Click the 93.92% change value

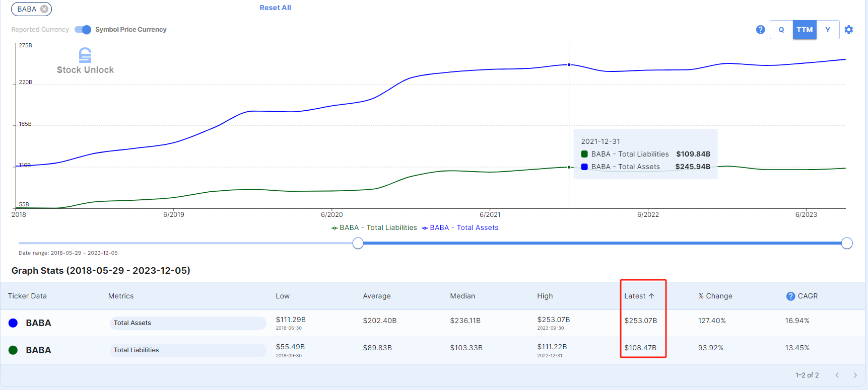(711, 348)
